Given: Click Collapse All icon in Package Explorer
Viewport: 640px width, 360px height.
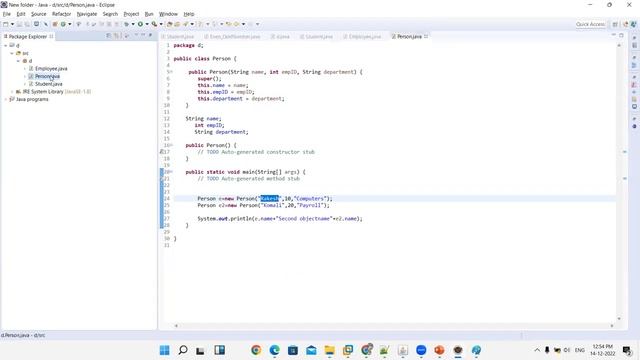Looking at the screenshot, I should coord(108,36).
